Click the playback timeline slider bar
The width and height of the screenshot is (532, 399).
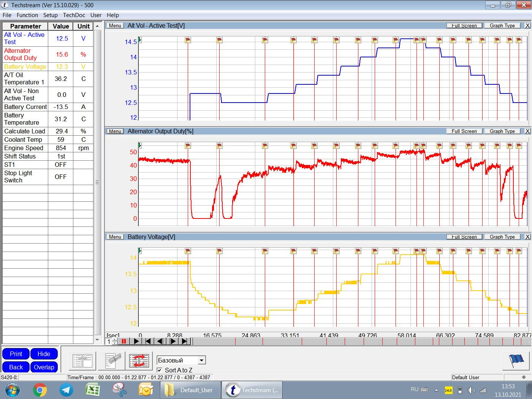362,341
